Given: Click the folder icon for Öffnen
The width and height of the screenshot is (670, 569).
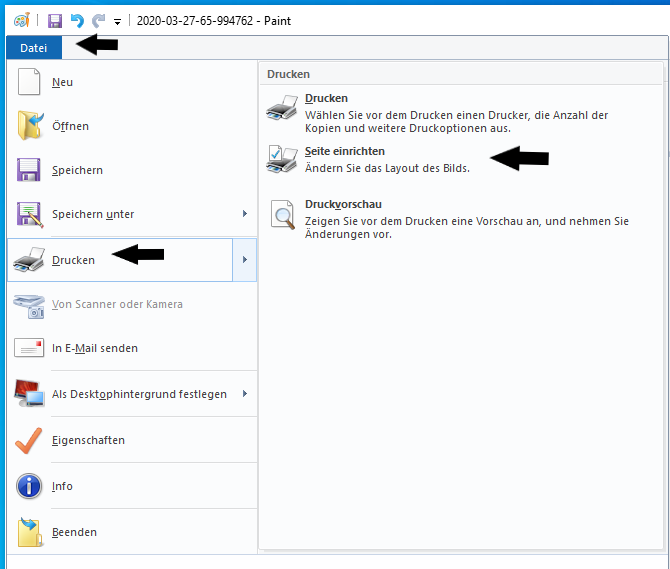Looking at the screenshot, I should 30,126.
